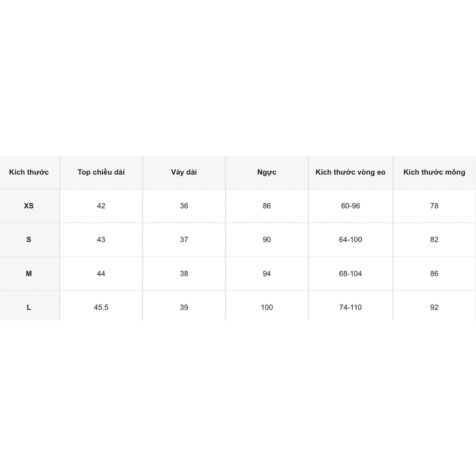Select the "Top chiều dài" header cell
This screenshot has height=476, width=476.
click(101, 172)
